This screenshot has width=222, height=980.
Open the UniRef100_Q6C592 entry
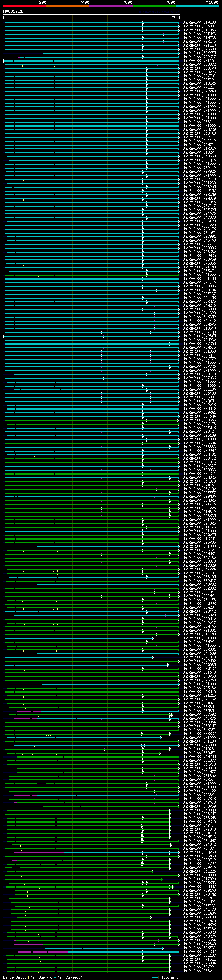click(x=199, y=714)
